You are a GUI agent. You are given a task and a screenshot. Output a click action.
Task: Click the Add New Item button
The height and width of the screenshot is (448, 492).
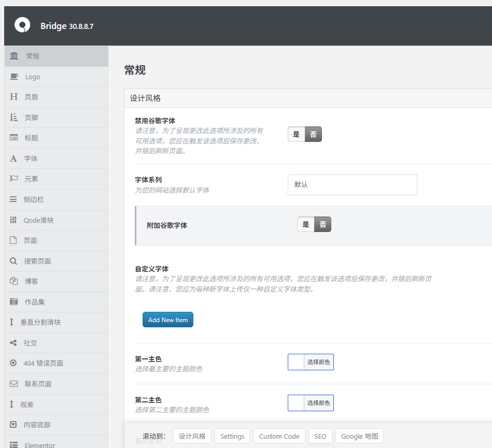[x=168, y=320]
